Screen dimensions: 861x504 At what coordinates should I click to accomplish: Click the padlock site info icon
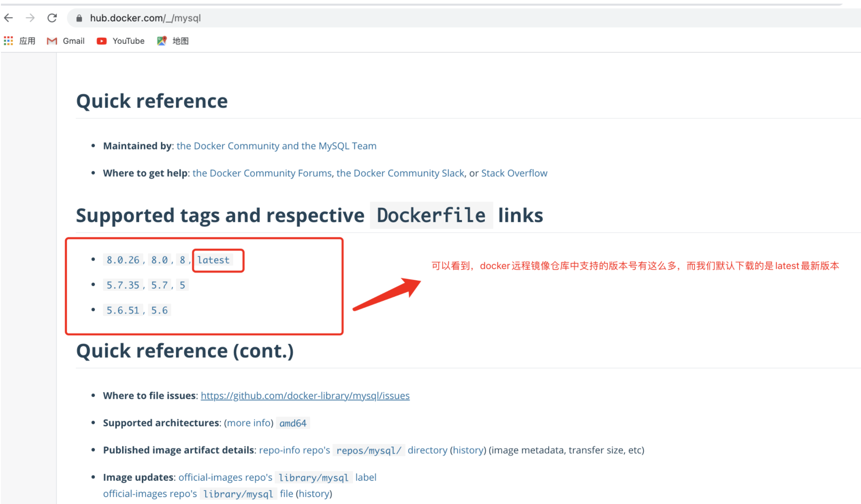pos(79,18)
